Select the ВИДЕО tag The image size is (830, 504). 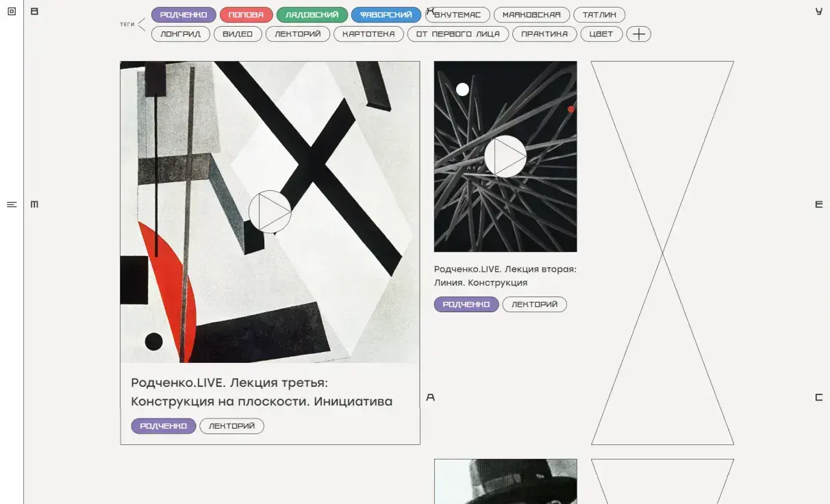238,34
